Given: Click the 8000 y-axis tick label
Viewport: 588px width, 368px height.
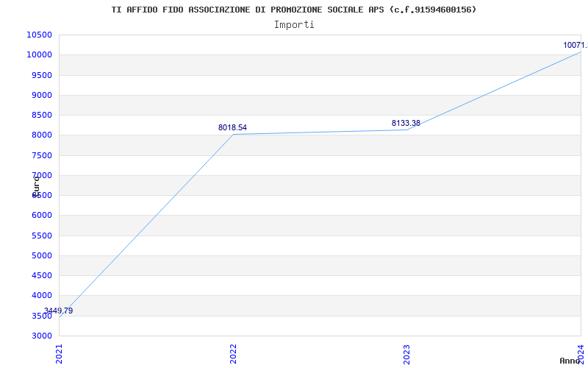Looking at the screenshot, I should click(41, 135).
